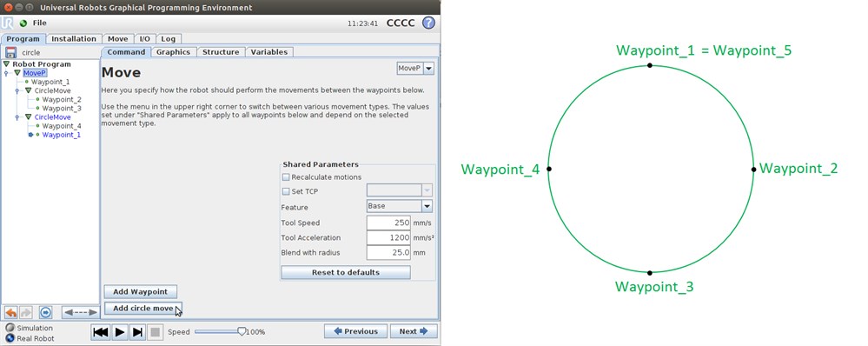Click the dashed double-arrow button

80,312
